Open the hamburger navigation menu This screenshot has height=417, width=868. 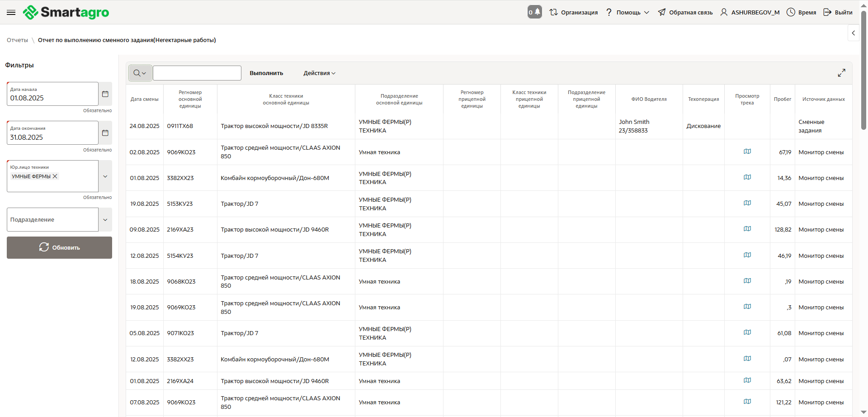tap(11, 12)
